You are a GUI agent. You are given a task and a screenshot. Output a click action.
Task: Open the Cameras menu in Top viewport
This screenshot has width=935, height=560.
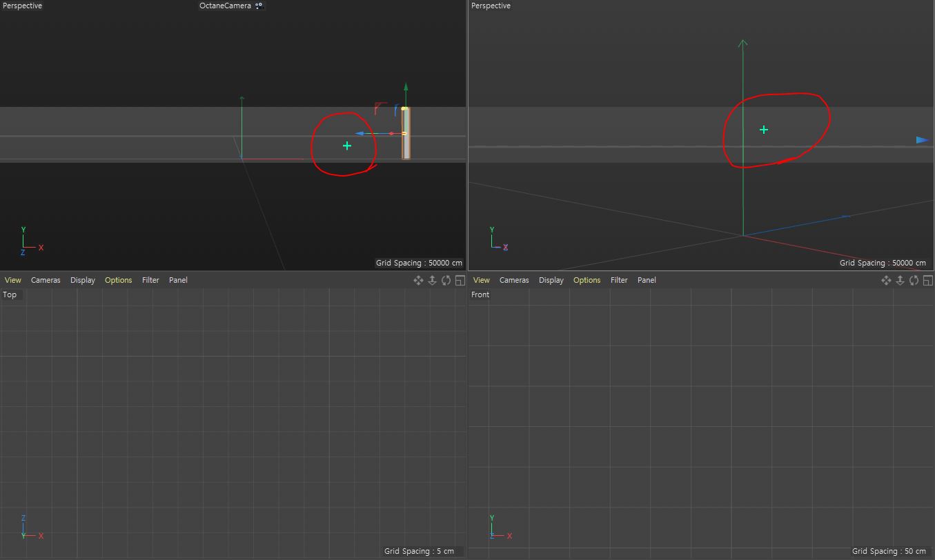(x=46, y=280)
